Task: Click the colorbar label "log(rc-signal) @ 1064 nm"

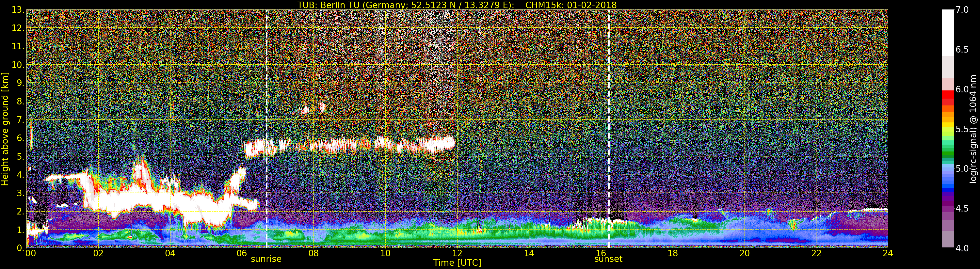Action: click(x=973, y=129)
